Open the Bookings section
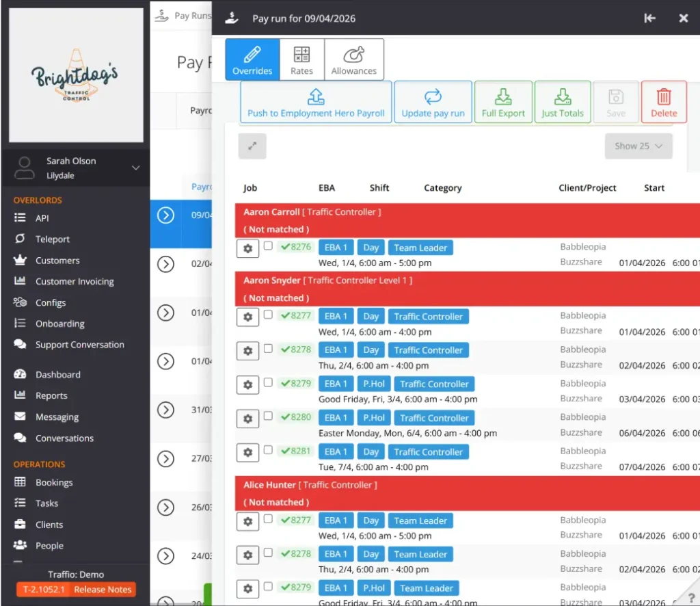The width and height of the screenshot is (700, 606). [53, 482]
